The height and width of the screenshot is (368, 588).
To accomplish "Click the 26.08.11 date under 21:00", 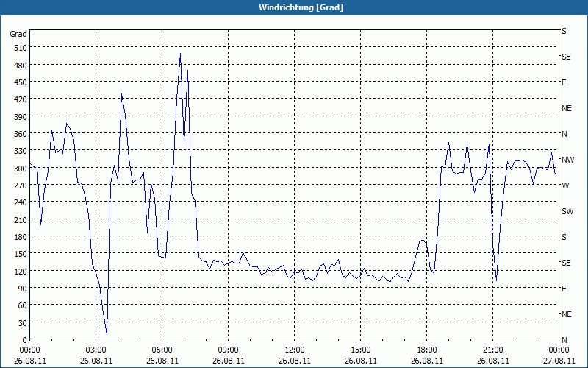I will (492, 361).
